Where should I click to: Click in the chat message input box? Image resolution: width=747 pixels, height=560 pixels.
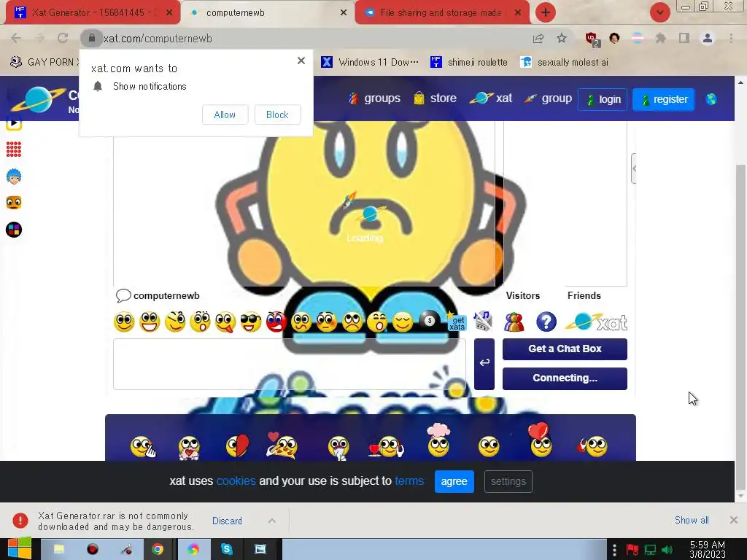(289, 365)
